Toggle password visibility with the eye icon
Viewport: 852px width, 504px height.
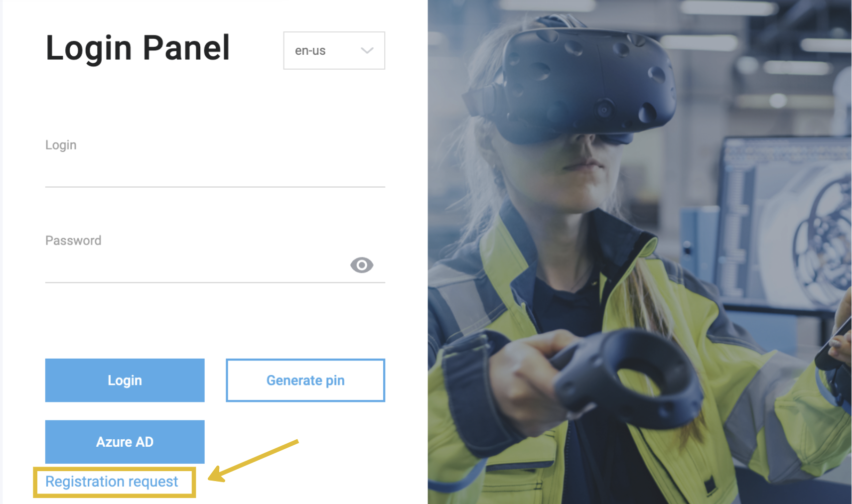pos(361,265)
